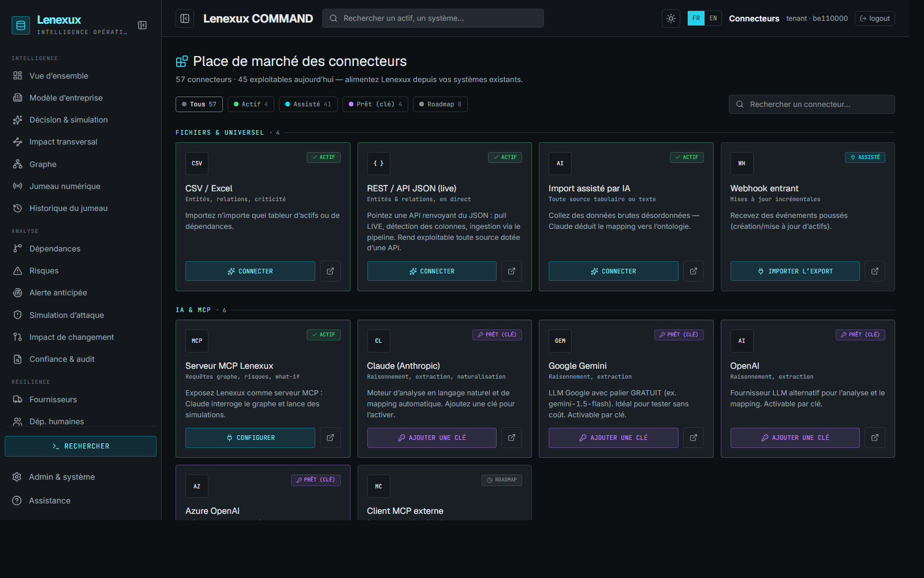Open Risques section
Screen dimensions: 924x578
80,271
